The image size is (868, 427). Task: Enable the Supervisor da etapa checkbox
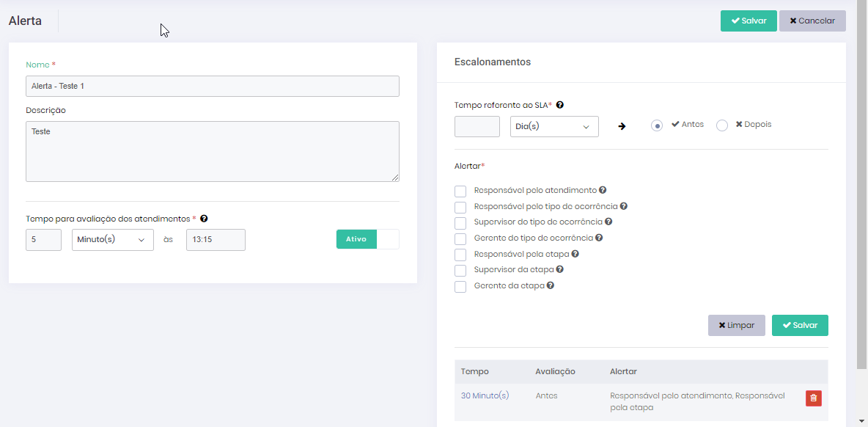[x=460, y=271]
